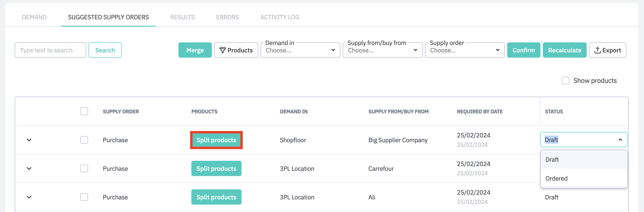Choose Ordered from the status list
Screen dimensions: 644x212
tap(556, 178)
